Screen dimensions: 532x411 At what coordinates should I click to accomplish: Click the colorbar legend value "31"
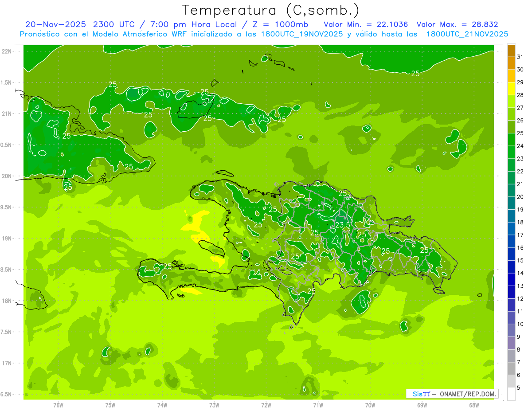point(520,57)
